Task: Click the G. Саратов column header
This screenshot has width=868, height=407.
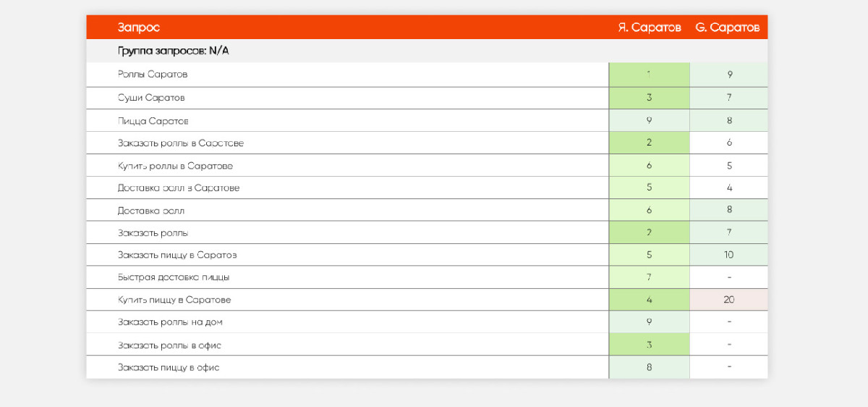Action: coord(727,28)
